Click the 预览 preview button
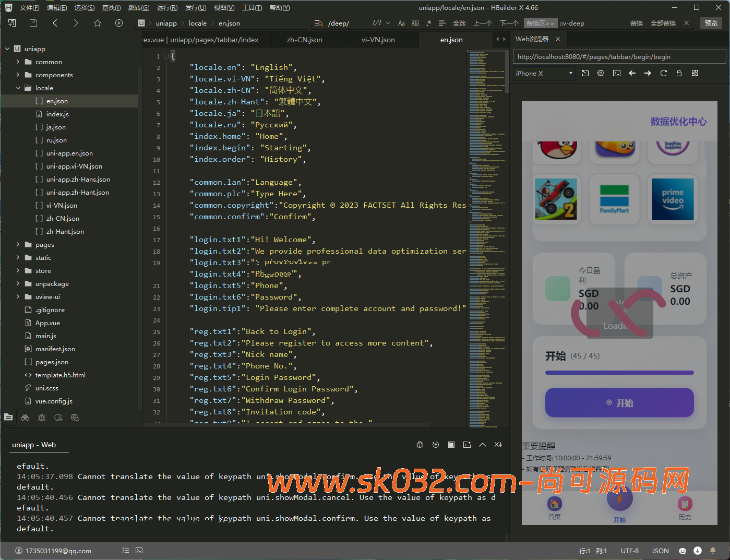Screen dimensions: 730x560 point(711,23)
